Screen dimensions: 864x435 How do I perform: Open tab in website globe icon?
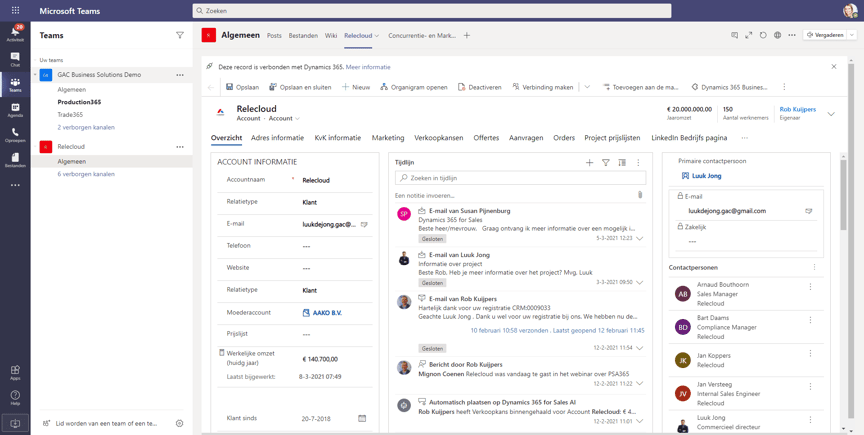[x=777, y=35]
